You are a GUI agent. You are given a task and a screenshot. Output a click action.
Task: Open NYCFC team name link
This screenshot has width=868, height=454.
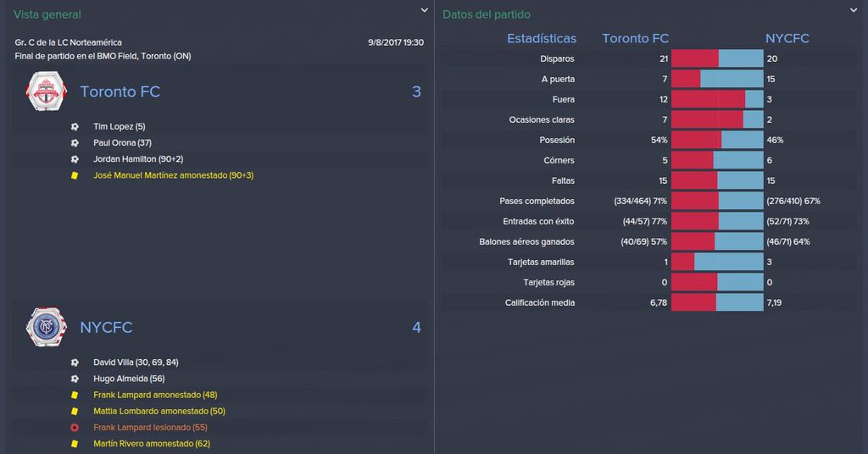pyautogui.click(x=106, y=327)
